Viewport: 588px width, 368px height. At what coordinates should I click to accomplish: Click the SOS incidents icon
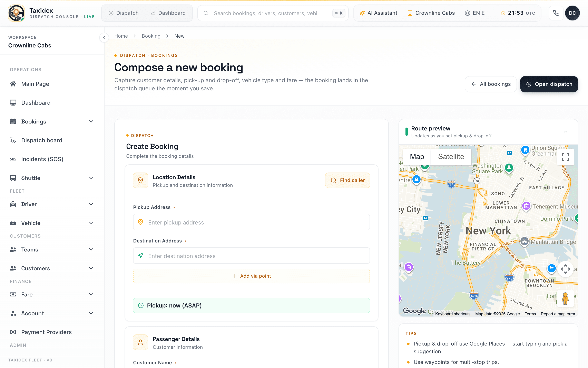(13, 159)
